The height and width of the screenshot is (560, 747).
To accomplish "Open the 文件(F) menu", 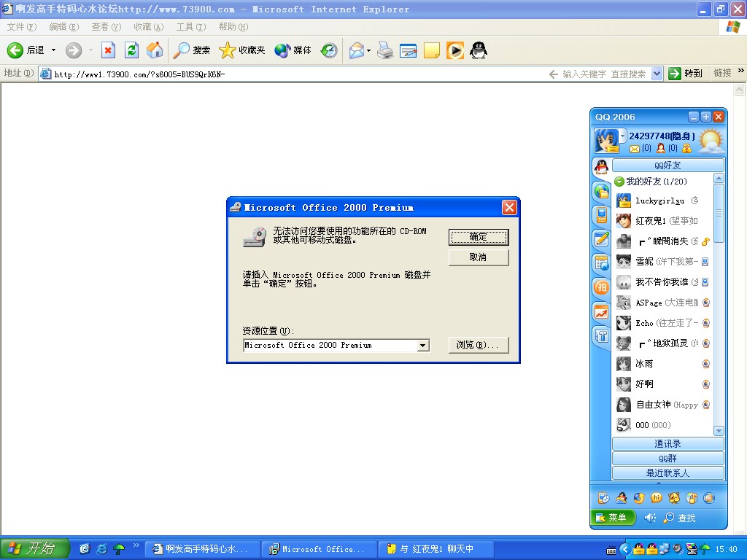I will click(21, 27).
